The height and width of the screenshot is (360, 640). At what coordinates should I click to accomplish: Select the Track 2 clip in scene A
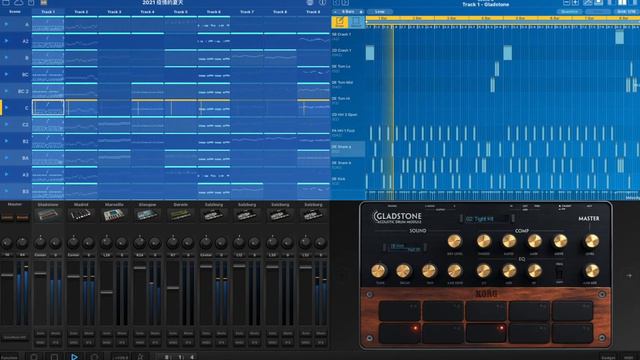pos(81,24)
